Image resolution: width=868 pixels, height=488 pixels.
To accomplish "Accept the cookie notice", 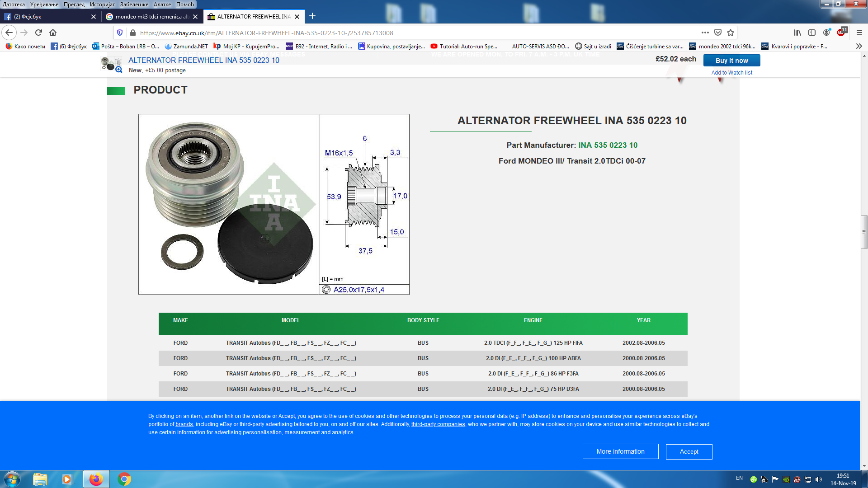I will tap(689, 451).
